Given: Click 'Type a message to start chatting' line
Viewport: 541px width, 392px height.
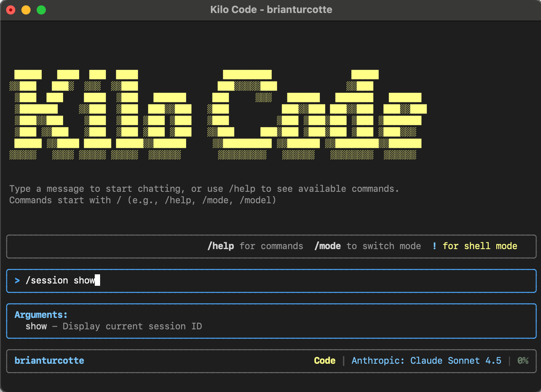Looking at the screenshot, I should (204, 189).
